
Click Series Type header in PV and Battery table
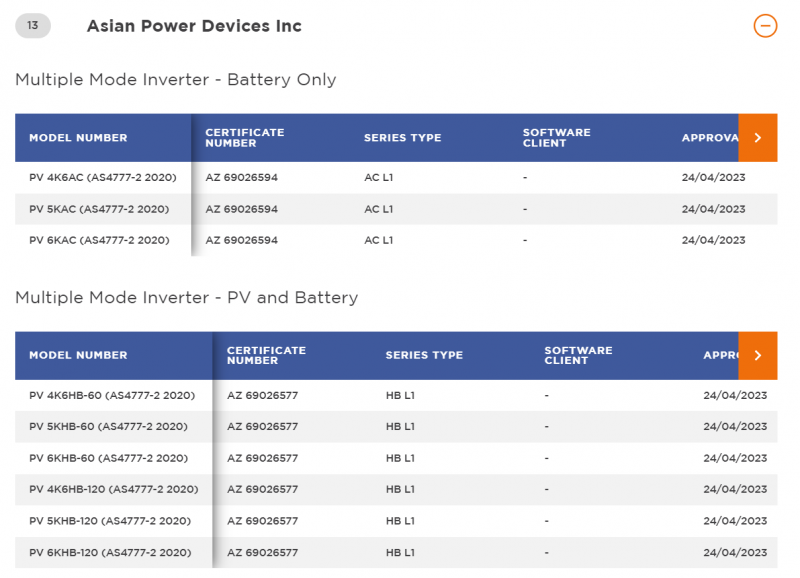[x=424, y=355]
